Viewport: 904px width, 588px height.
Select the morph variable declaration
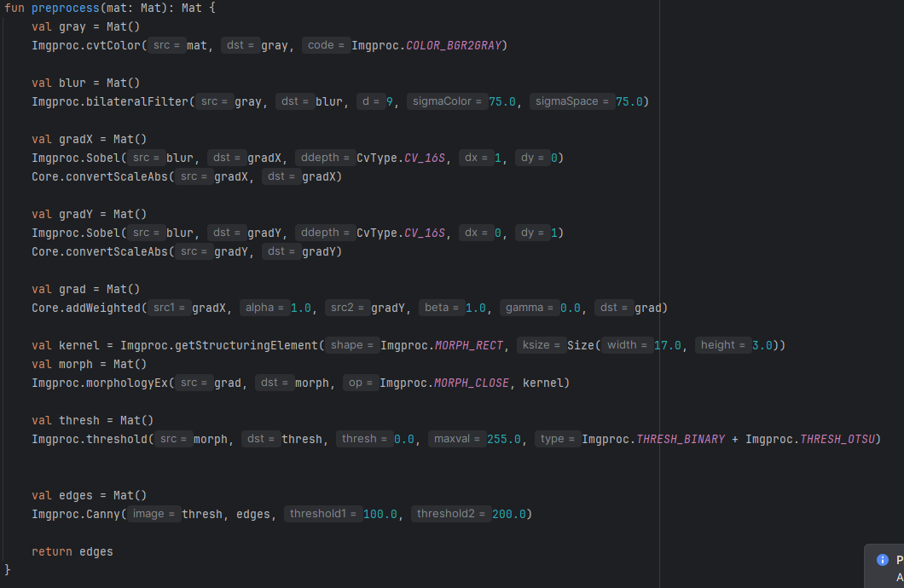coord(75,363)
